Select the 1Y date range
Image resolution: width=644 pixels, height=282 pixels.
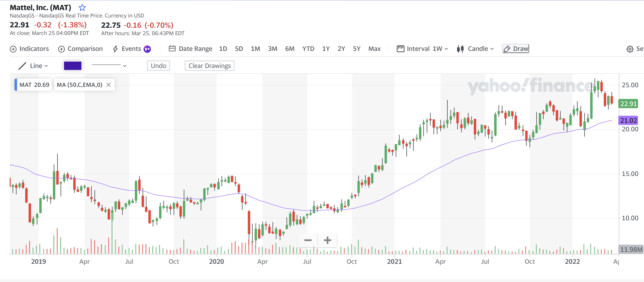[x=326, y=49]
